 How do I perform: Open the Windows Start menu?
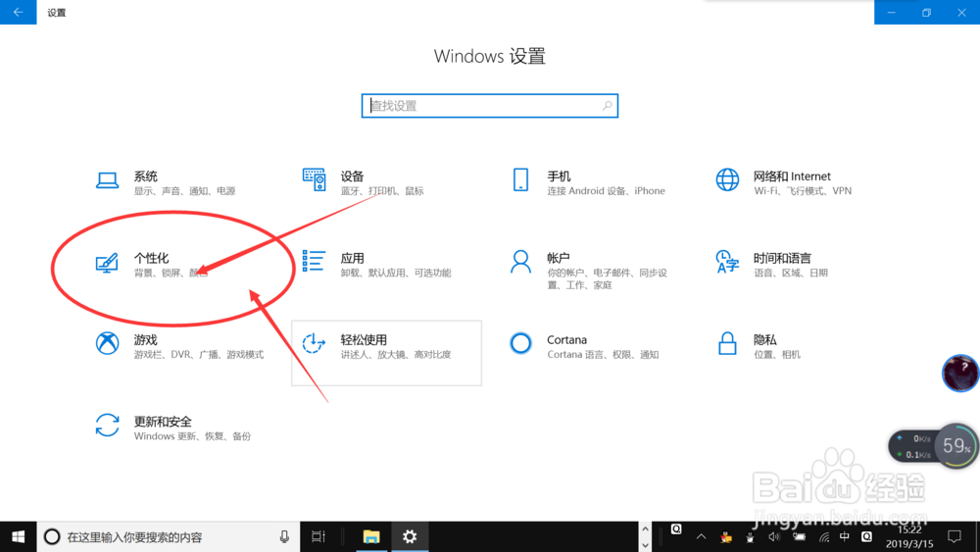point(18,536)
